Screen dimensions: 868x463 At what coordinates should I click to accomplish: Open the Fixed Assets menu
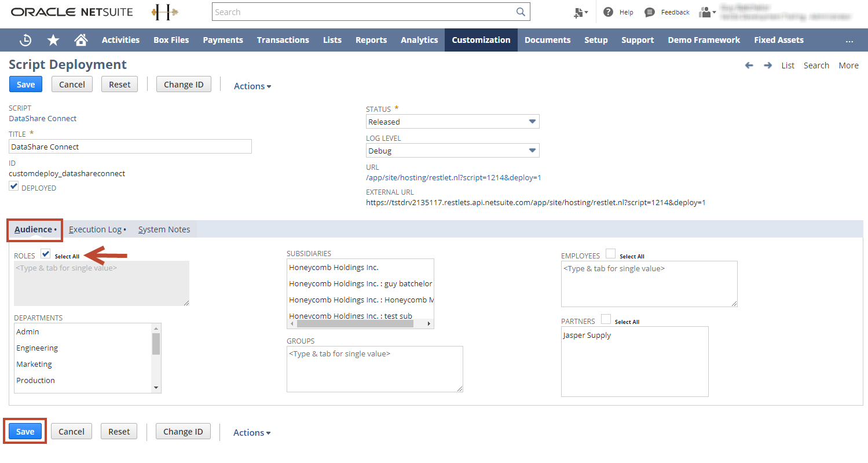(779, 40)
